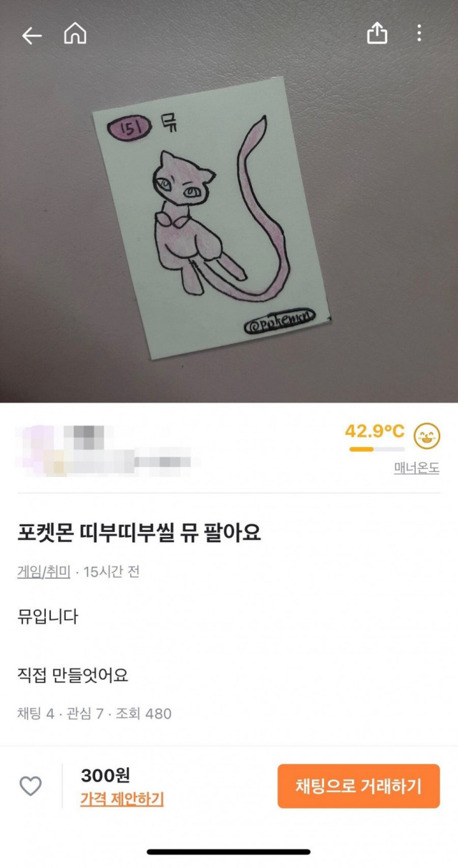The image size is (458, 868).
Task: Open the share icon
Action: (377, 33)
